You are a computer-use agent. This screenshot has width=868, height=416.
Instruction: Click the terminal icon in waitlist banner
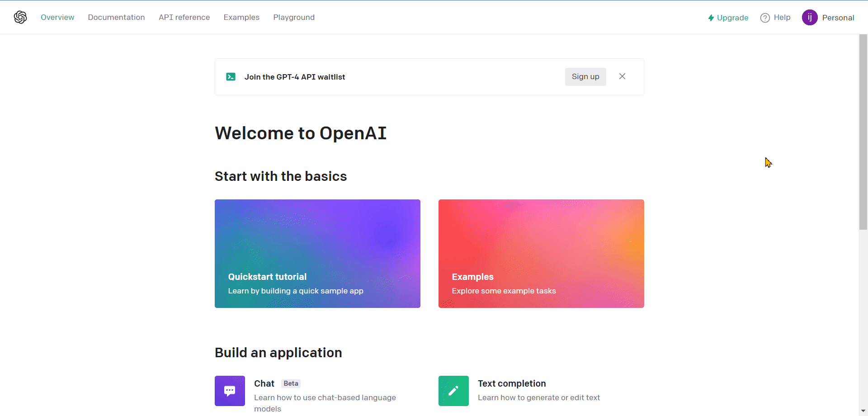[x=231, y=77]
